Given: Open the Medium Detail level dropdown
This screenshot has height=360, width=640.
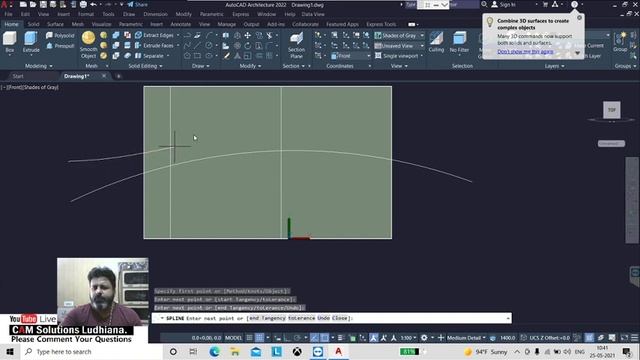Looking at the screenshot, I should point(466,338).
